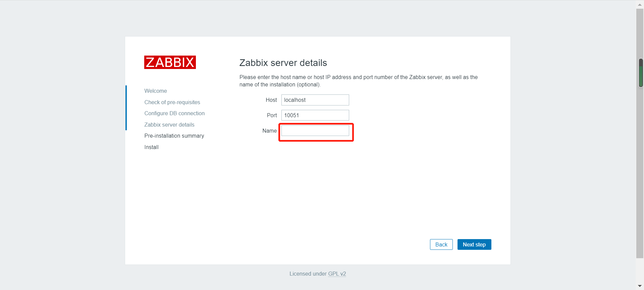
Task: Click the scrollbar up arrow
Action: (x=640, y=5)
